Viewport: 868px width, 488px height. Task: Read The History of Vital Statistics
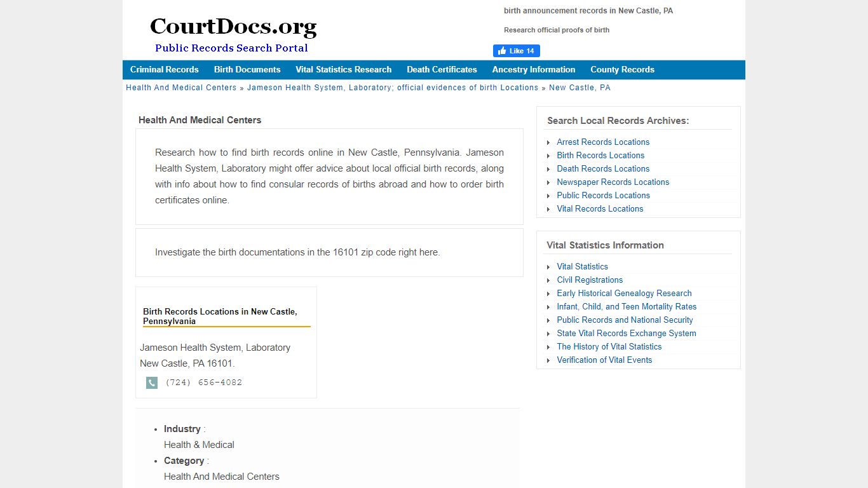(x=609, y=347)
